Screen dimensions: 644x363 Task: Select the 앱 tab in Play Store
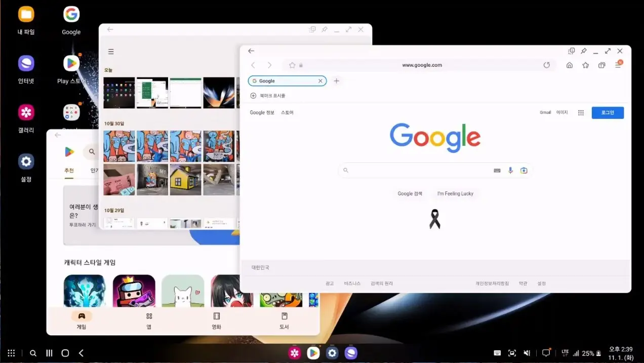tap(149, 320)
